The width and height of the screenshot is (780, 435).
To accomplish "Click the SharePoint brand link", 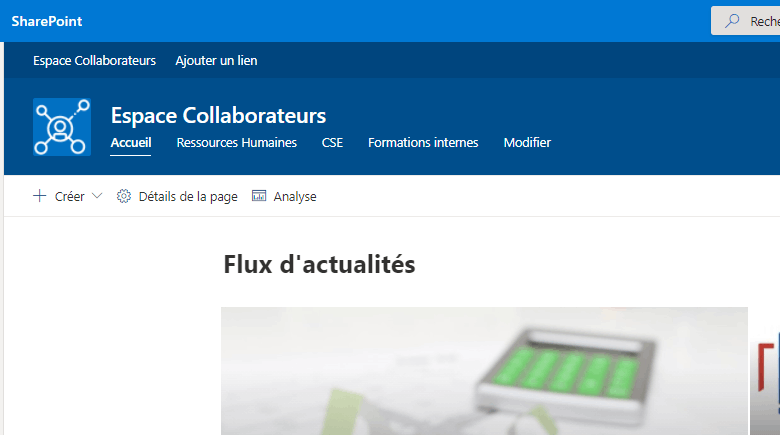I will (x=47, y=21).
